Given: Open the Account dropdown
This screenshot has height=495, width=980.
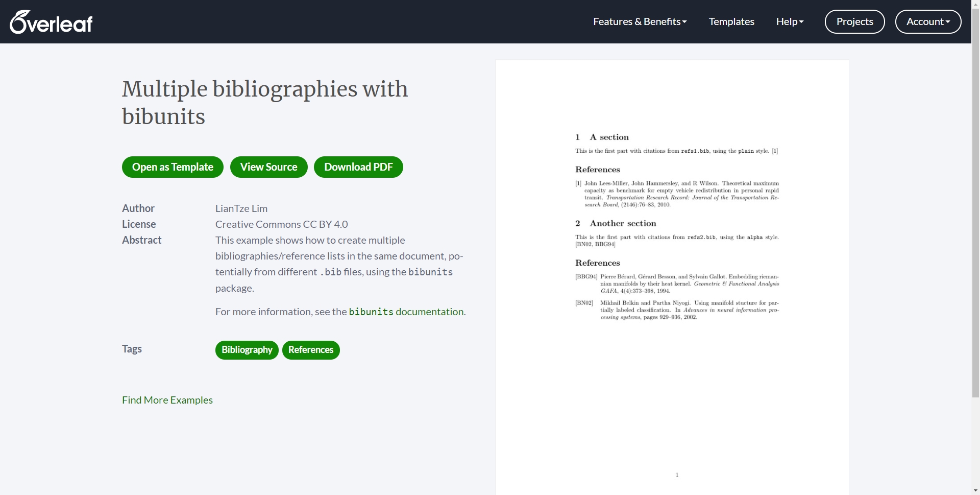Looking at the screenshot, I should click(927, 21).
